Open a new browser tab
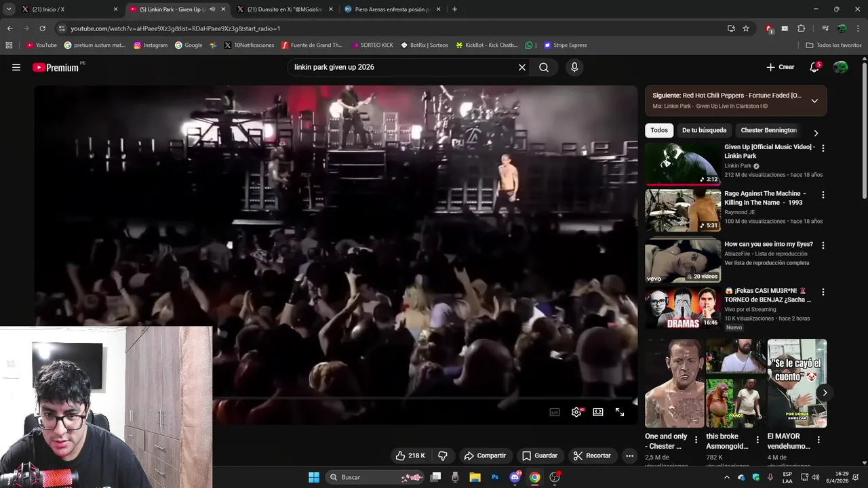 click(454, 9)
